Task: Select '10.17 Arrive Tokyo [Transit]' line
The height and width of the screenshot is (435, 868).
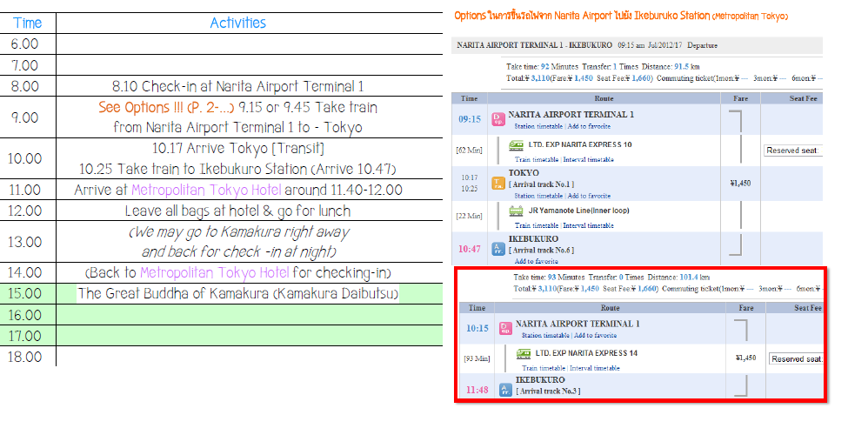Action: [238, 148]
